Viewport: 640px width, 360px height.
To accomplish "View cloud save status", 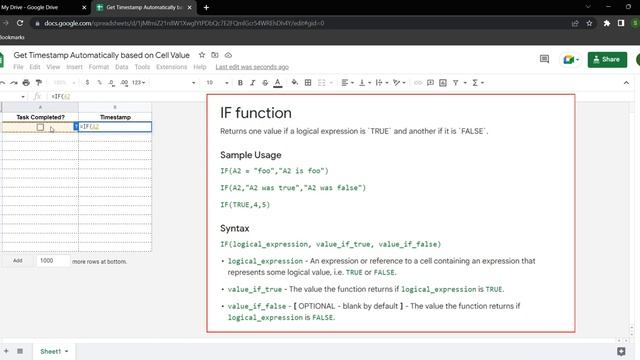I will tap(228, 55).
